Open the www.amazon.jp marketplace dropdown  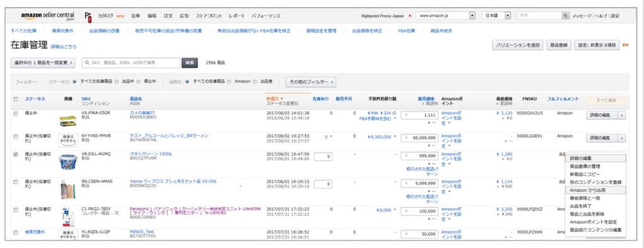click(x=446, y=16)
